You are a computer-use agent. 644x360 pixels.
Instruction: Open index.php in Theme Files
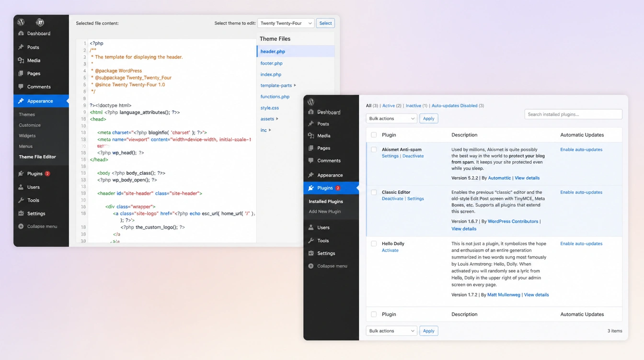pyautogui.click(x=271, y=75)
